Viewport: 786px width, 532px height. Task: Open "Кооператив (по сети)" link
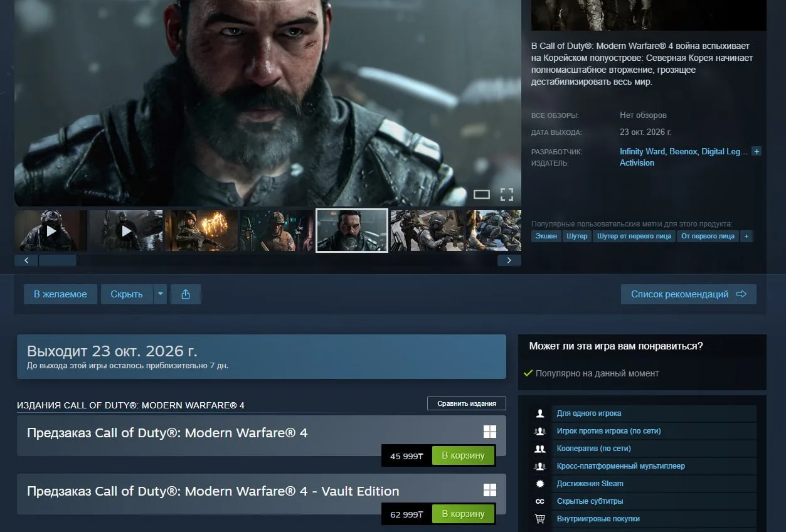click(x=593, y=449)
